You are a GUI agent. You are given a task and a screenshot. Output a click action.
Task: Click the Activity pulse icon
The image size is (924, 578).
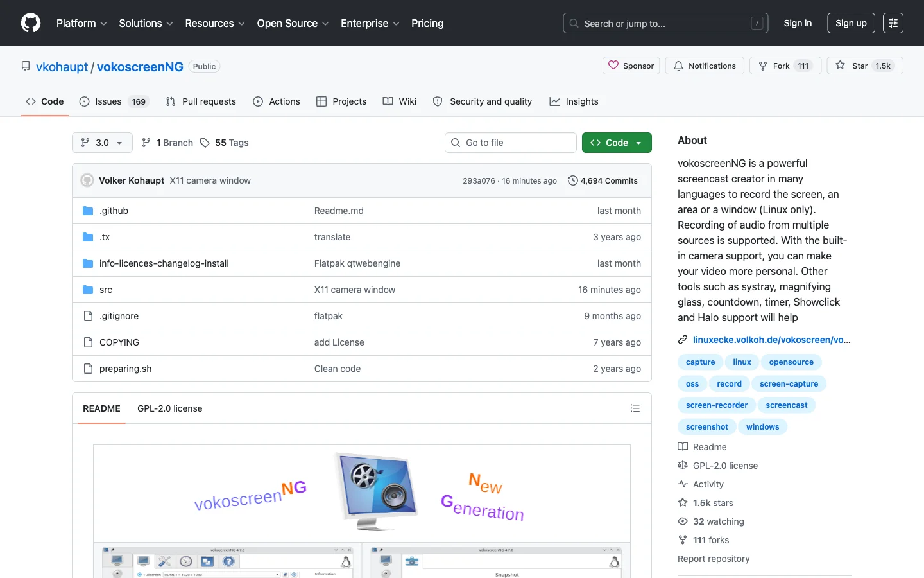pos(683,484)
